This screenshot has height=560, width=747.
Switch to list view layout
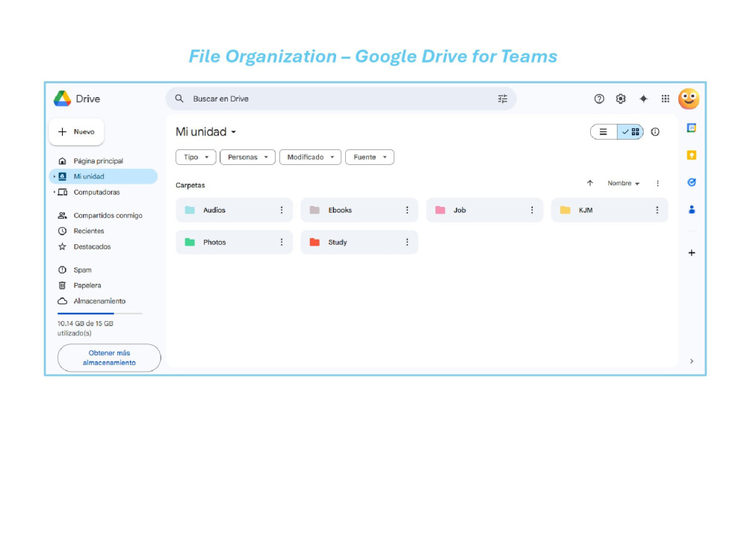(x=604, y=132)
